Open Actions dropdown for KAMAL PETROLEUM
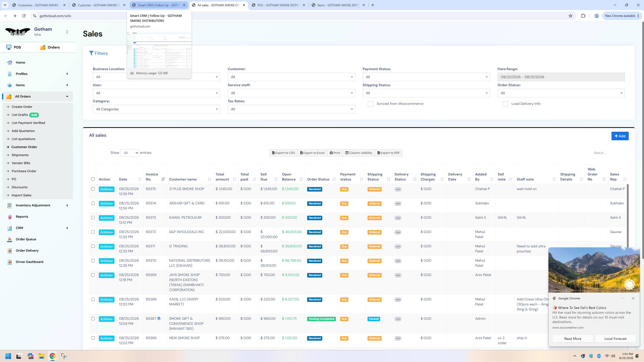The height and width of the screenshot is (362, 644). point(106,218)
